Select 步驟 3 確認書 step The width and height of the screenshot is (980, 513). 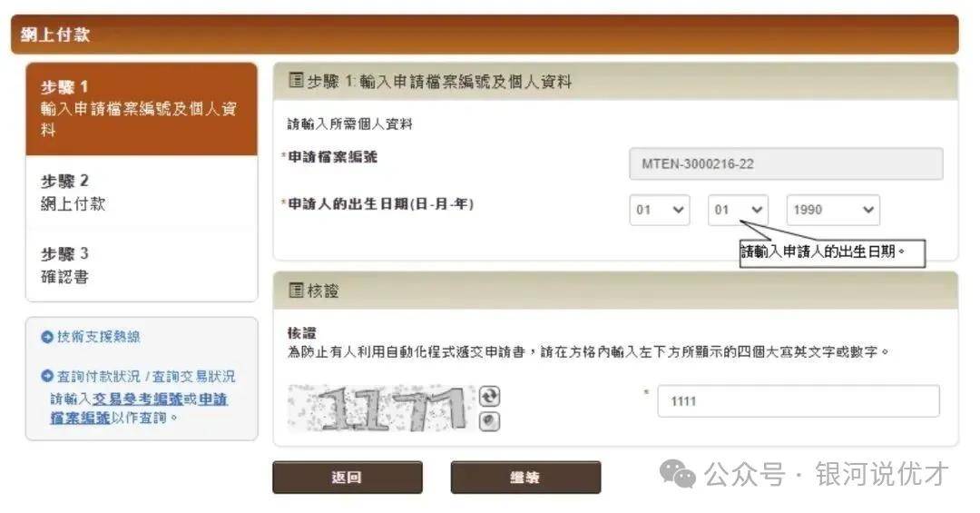point(142,265)
